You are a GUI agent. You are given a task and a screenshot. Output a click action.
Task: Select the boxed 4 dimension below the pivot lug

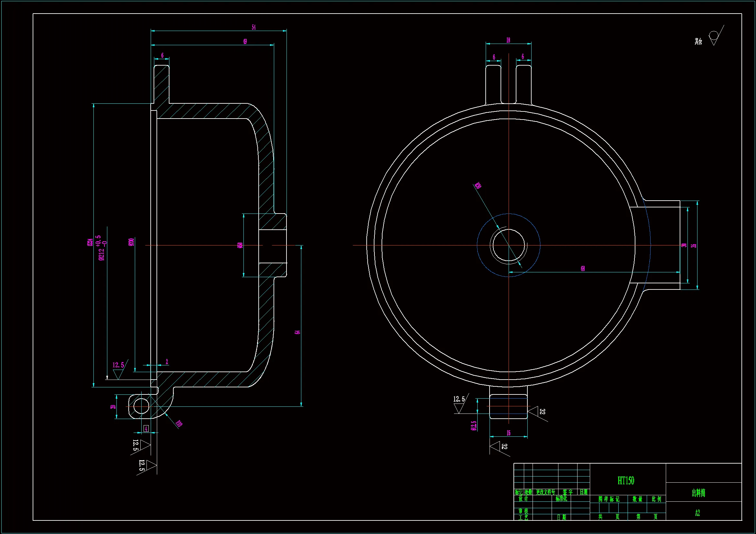pyautogui.click(x=146, y=428)
